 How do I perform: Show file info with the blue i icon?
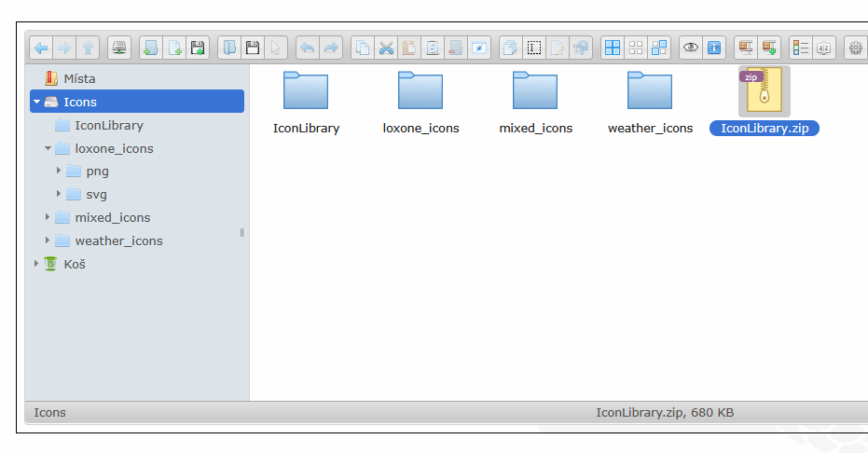coord(713,48)
